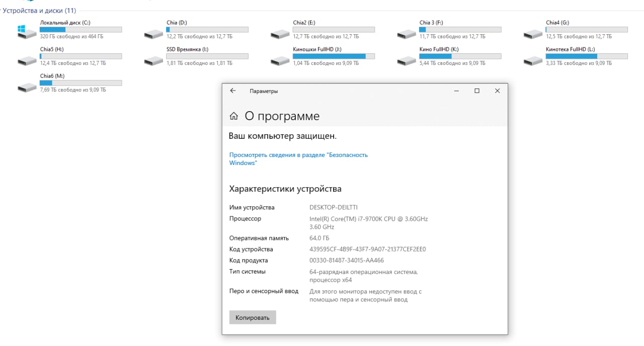This screenshot has height=346, width=644.
Task: Click the Характеристики устройства heading
Action: pos(285,189)
